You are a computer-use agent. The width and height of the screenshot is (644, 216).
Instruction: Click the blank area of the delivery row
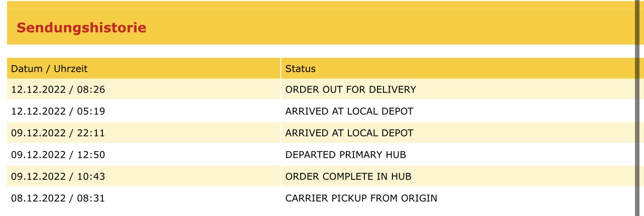point(522,90)
